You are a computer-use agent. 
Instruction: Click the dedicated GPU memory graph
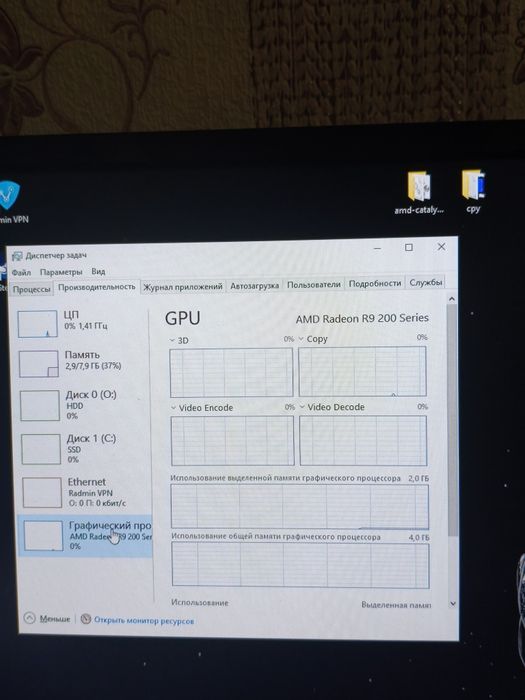(300, 506)
